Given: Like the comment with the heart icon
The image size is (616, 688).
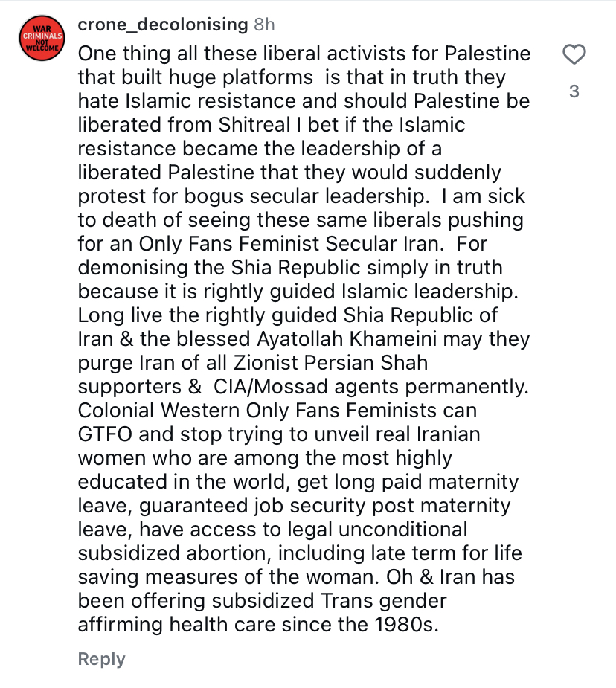Looking at the screenshot, I should click(x=573, y=54).
